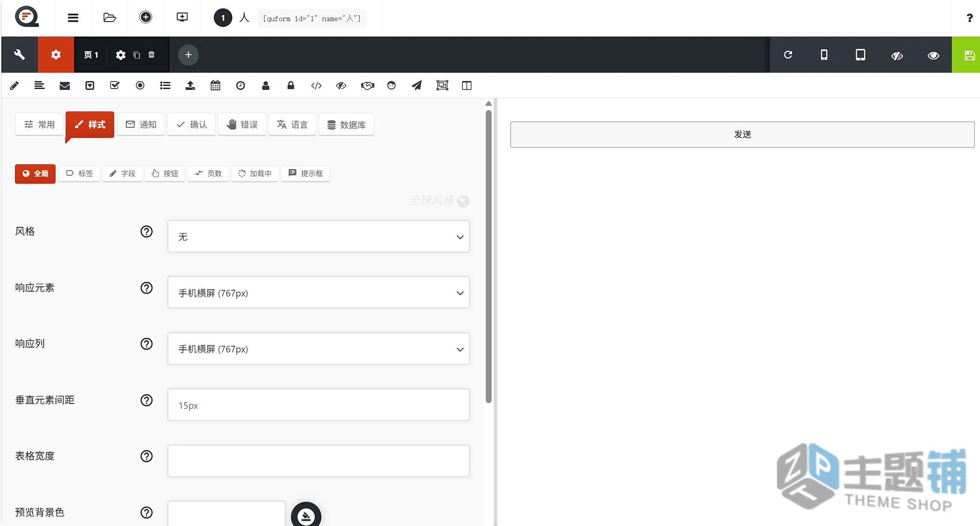
Task: Add a time clock element icon
Action: pyautogui.click(x=241, y=85)
